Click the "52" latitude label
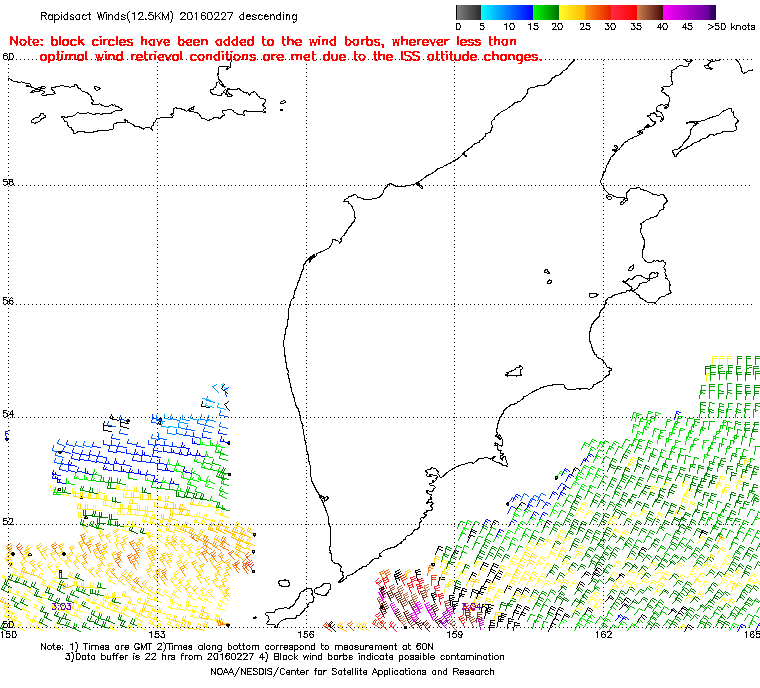Image resolution: width=760 pixels, height=688 pixels. pyautogui.click(x=8, y=521)
